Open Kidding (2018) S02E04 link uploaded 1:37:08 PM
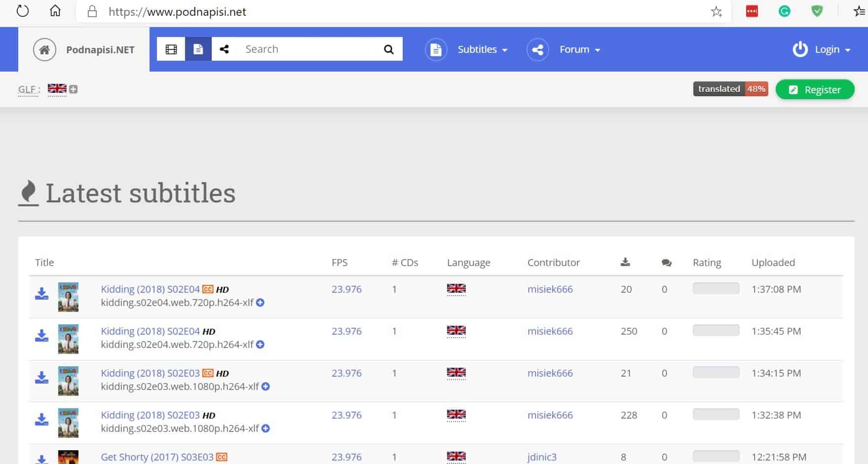This screenshot has width=868, height=464. [x=150, y=289]
